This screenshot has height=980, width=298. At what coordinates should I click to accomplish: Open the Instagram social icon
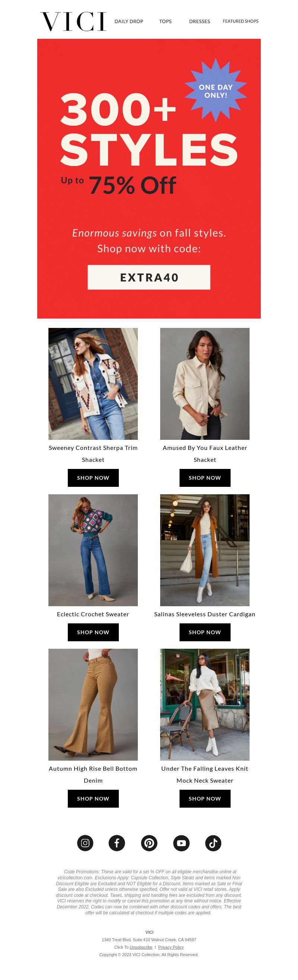point(85,843)
